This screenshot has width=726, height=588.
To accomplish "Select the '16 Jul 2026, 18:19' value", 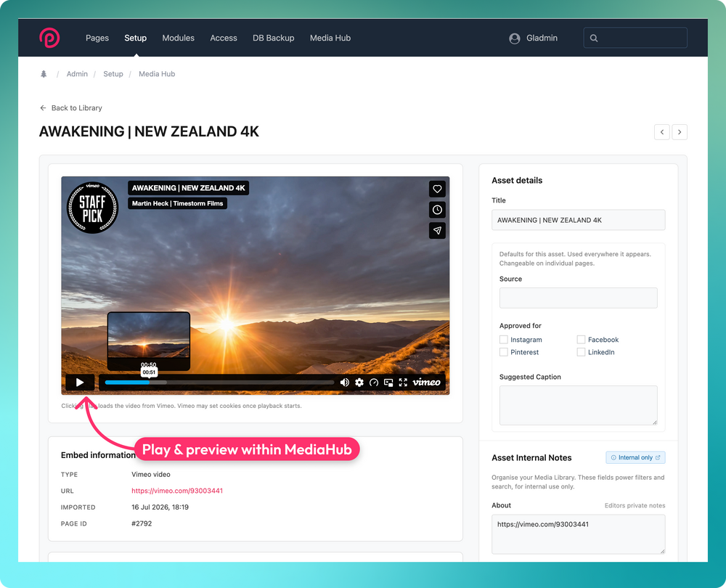I will coord(160,507).
